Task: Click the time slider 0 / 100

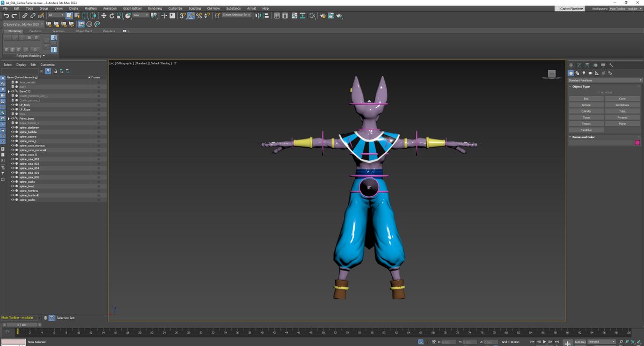Action: point(21,325)
